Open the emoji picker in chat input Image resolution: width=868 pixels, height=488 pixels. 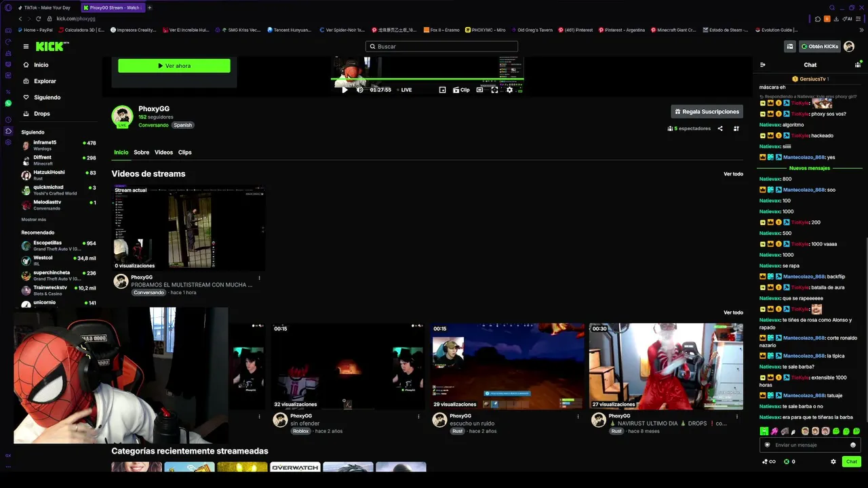pos(853,445)
